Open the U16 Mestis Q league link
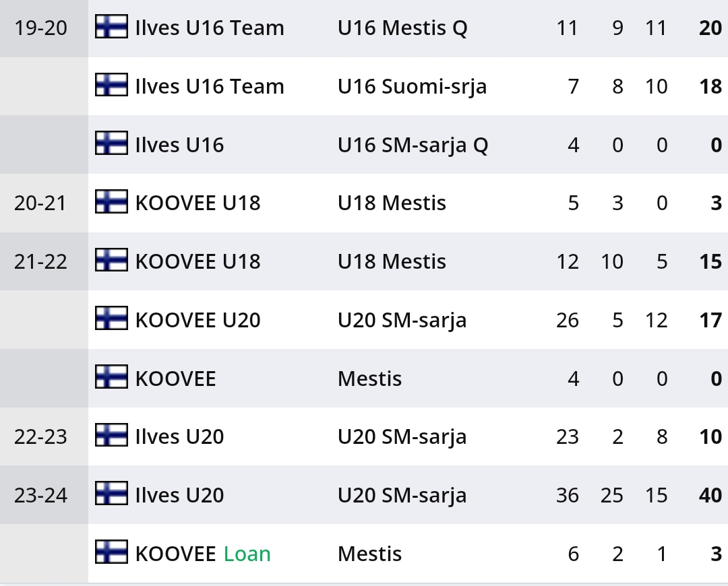Image resolution: width=728 pixels, height=586 pixels. 402,28
